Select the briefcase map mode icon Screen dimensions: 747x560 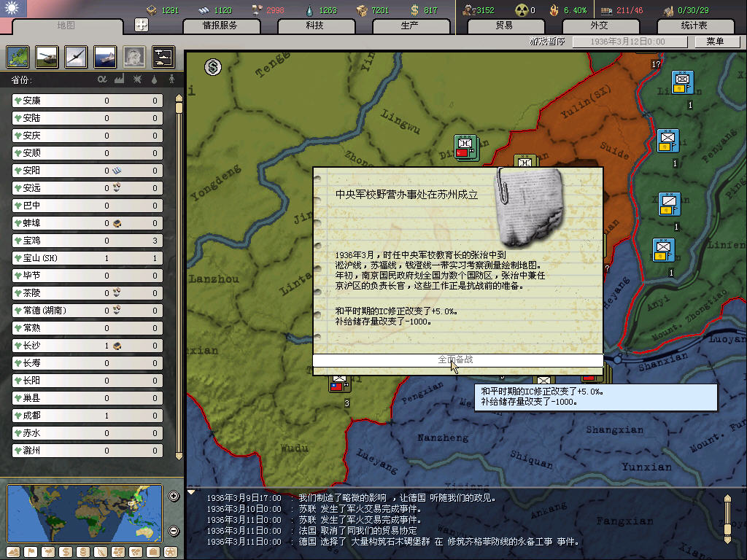[x=153, y=552]
